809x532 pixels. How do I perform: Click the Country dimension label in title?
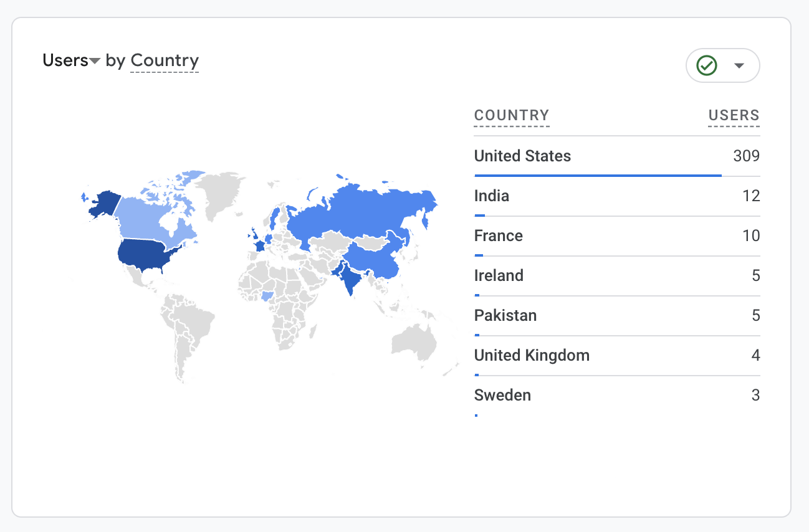165,60
